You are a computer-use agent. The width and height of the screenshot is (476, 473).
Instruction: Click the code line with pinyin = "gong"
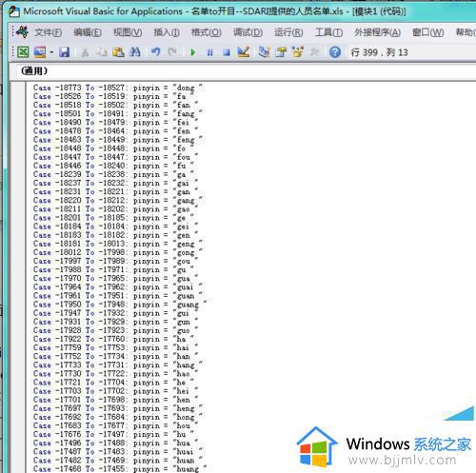pos(118,252)
